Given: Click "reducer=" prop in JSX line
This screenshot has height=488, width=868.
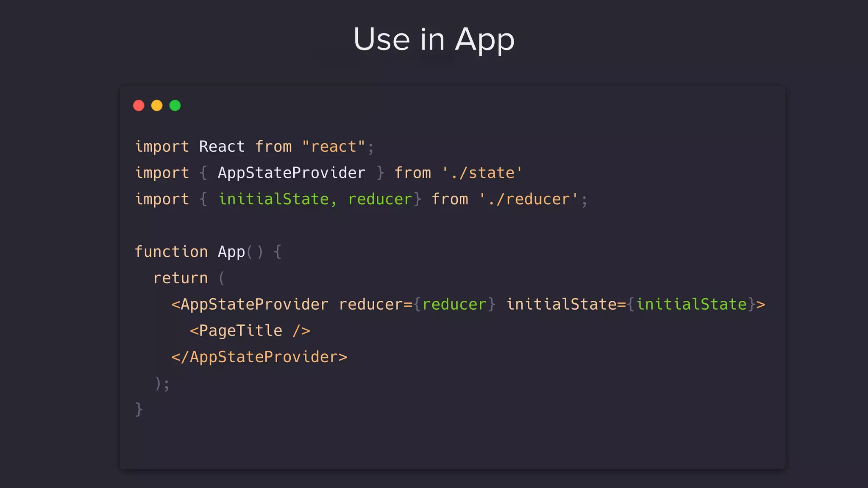Looking at the screenshot, I should [376, 305].
